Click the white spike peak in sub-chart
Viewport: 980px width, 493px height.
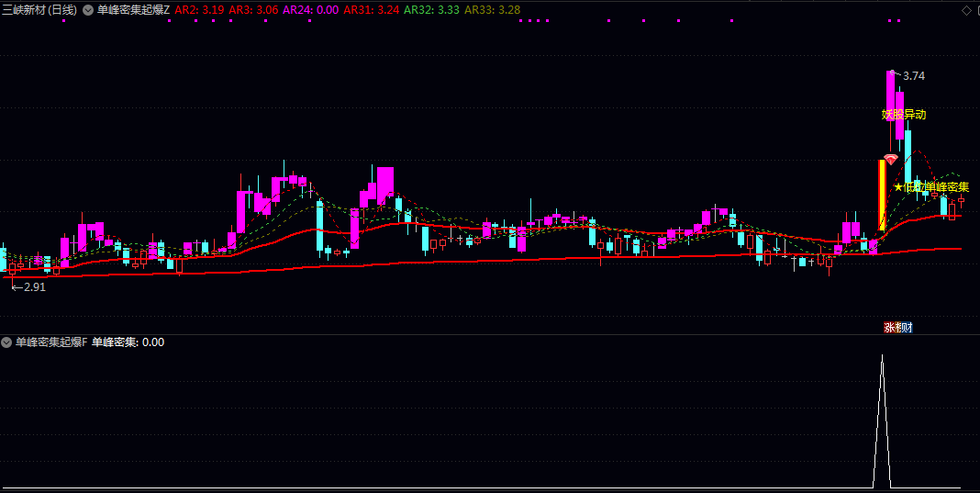tap(882, 356)
